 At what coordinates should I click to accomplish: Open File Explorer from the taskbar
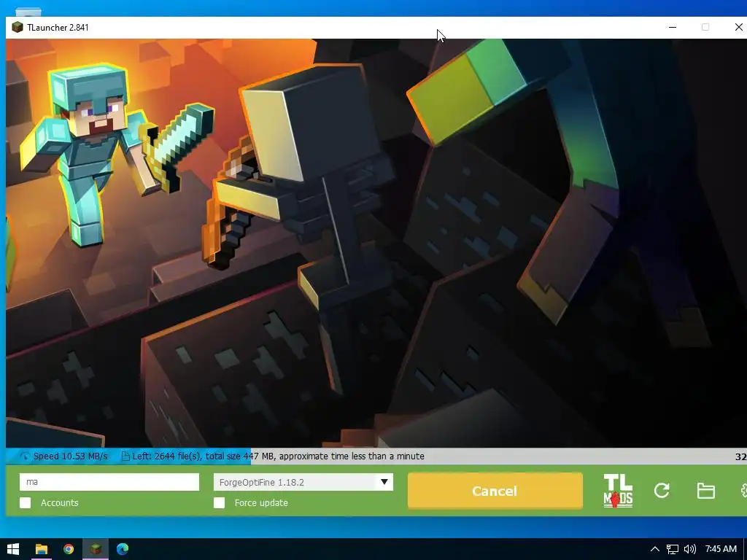pos(42,549)
